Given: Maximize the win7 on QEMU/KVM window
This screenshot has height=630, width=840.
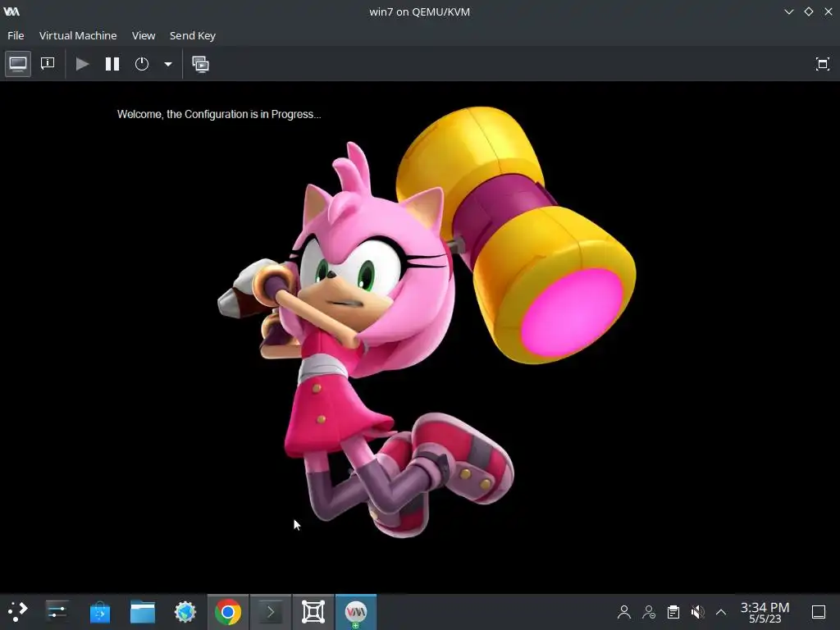Looking at the screenshot, I should tap(808, 11).
